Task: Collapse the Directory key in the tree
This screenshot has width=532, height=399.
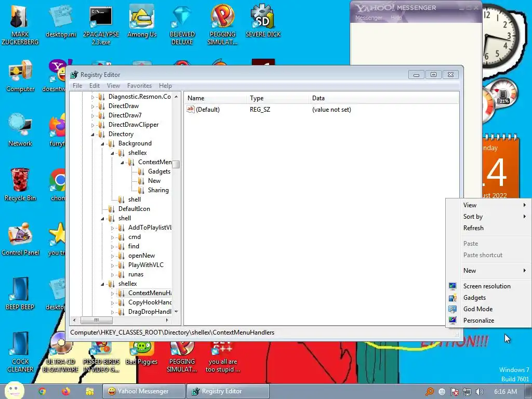Action: 92,135
